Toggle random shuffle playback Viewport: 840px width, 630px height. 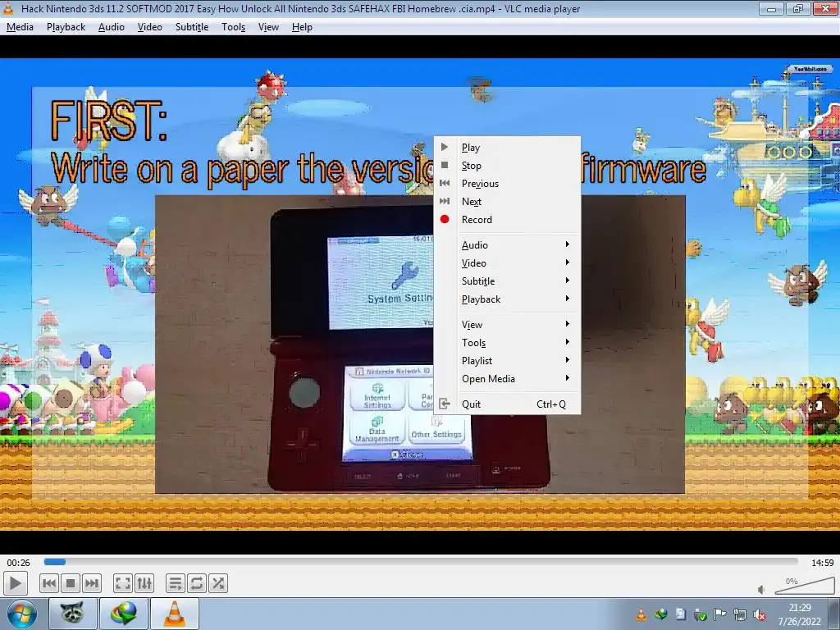coord(218,583)
